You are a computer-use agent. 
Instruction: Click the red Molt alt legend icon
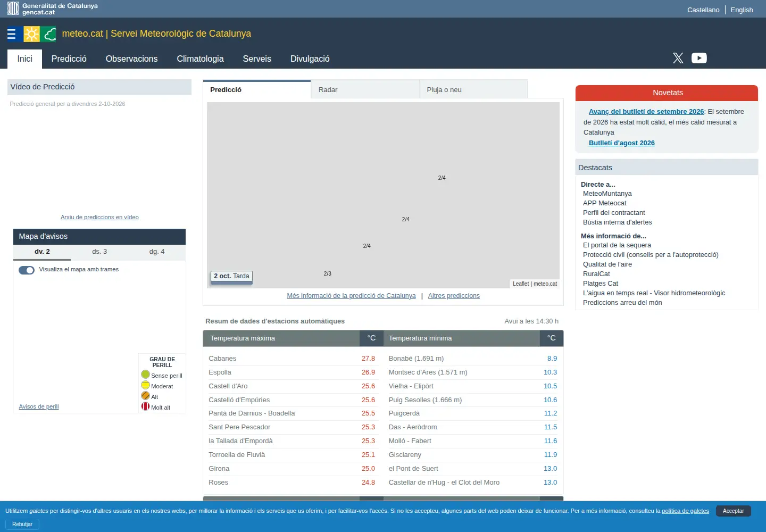(145, 406)
